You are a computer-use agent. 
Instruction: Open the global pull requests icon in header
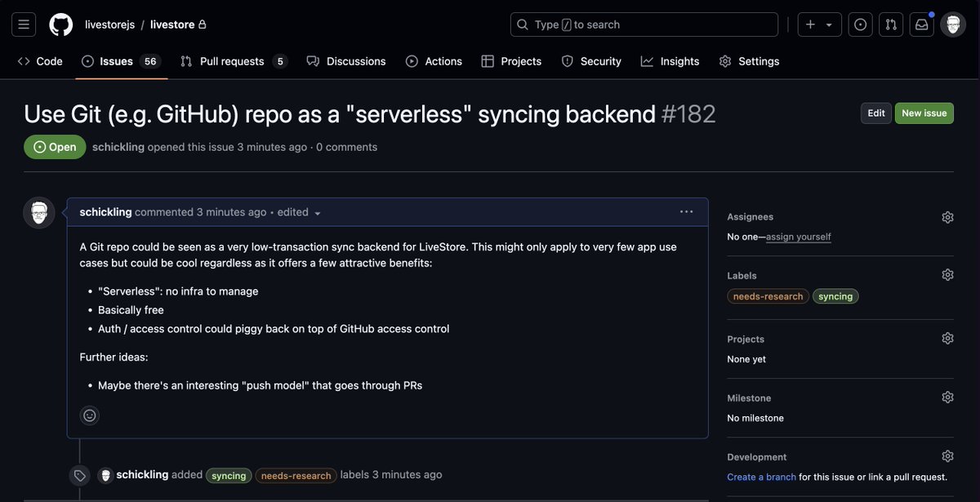(x=891, y=24)
